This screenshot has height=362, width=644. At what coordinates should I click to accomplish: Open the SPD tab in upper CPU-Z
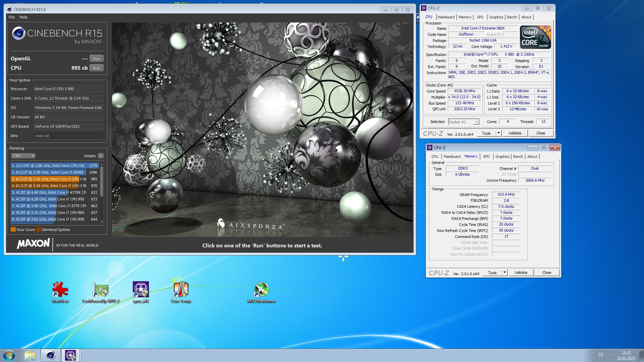pyautogui.click(x=480, y=17)
